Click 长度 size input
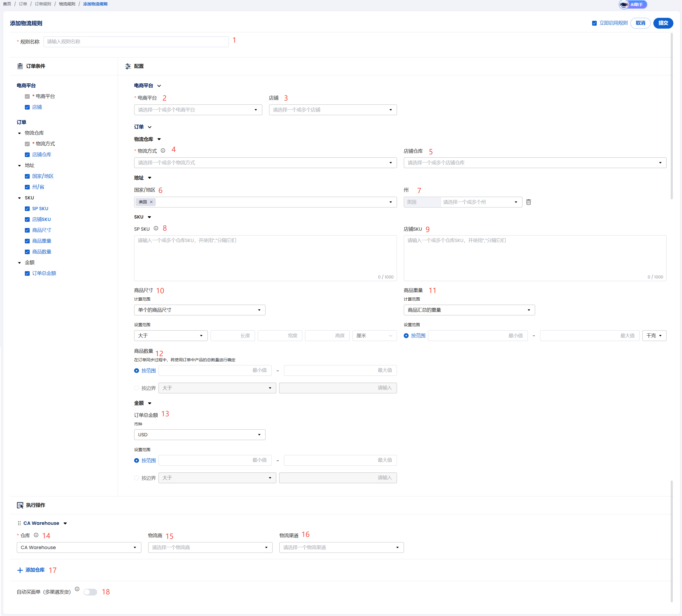The height and width of the screenshot is (616, 682). pos(233,336)
